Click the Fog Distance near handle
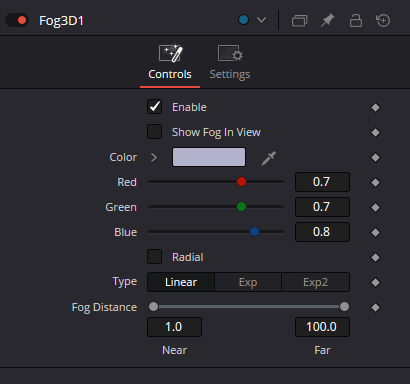This screenshot has width=410, height=384. (153, 307)
